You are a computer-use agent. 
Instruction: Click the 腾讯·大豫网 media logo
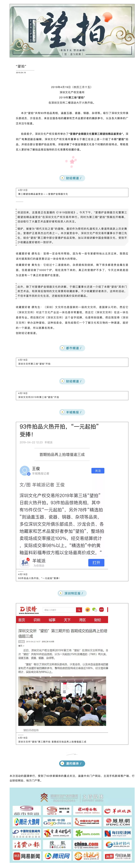(x=27, y=821)
